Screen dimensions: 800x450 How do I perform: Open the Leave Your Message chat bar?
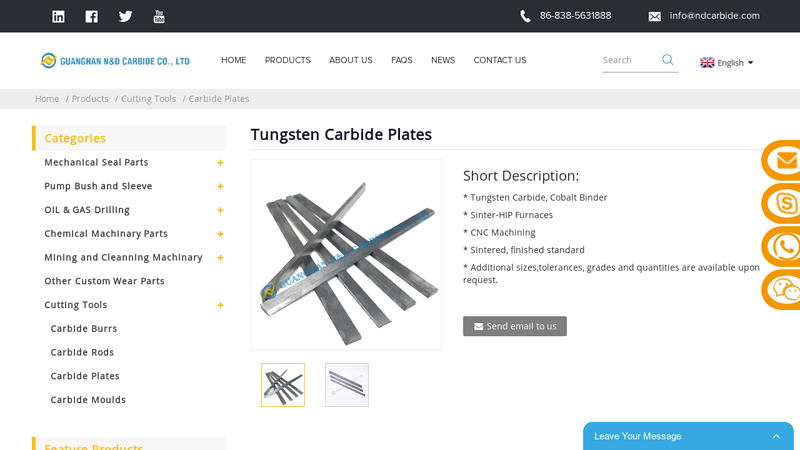tap(688, 436)
